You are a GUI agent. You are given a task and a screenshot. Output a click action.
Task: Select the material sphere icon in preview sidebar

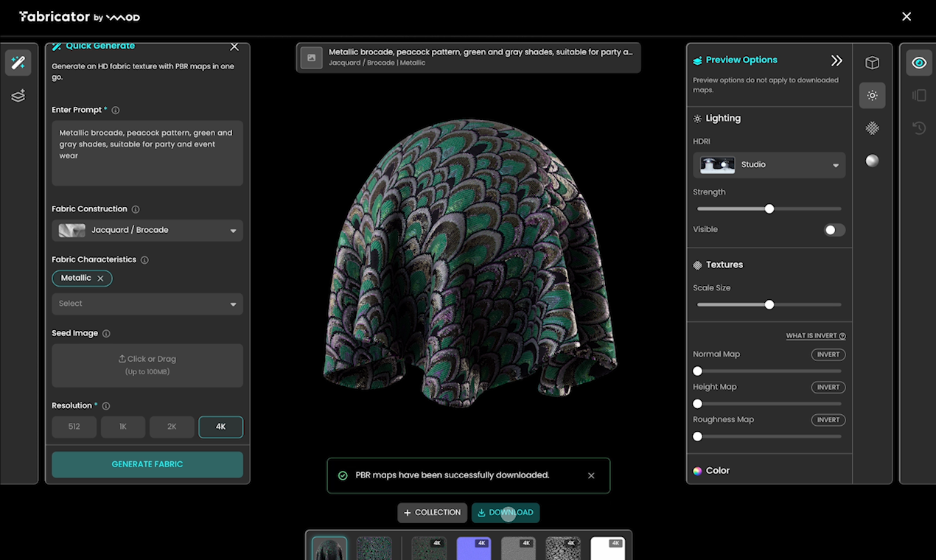[873, 161]
